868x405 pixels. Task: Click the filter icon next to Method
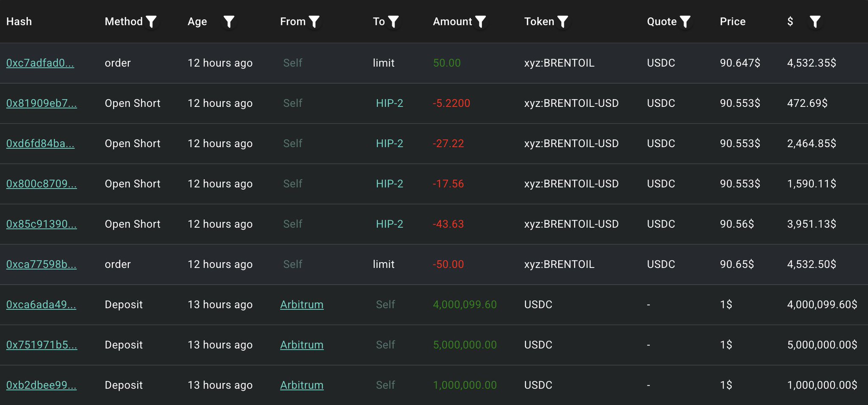pos(151,22)
